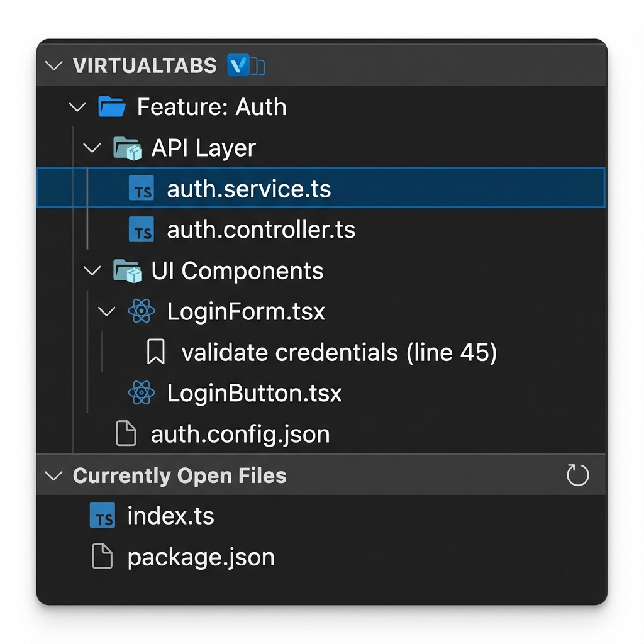Open package.json from open files

pyautogui.click(x=201, y=557)
